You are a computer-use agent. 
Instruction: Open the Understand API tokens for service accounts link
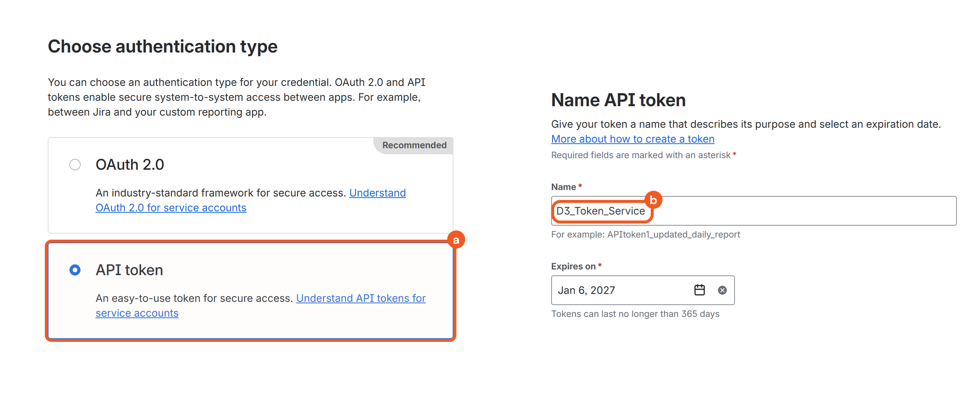point(360,298)
